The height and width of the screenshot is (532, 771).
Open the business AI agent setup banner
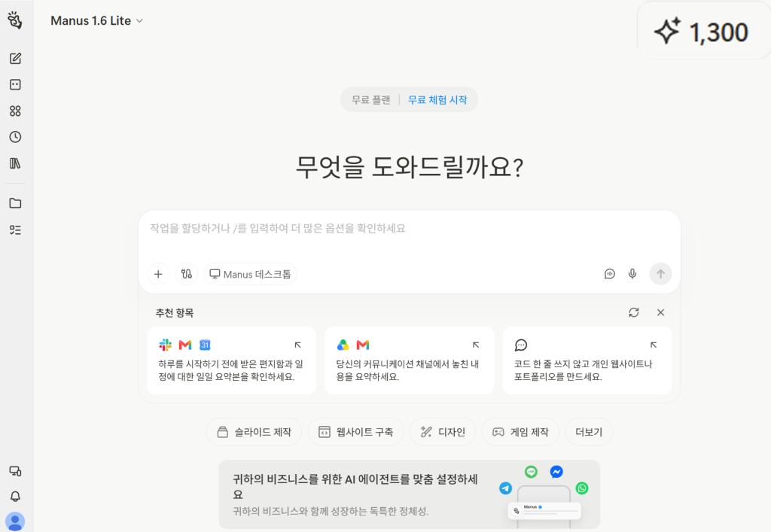tap(409, 494)
